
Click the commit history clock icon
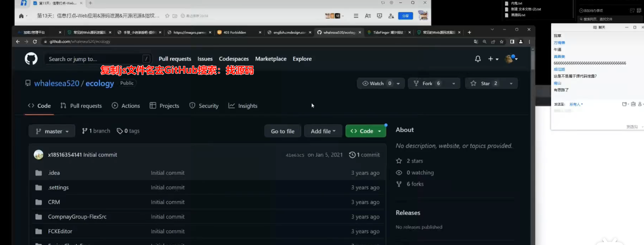tap(352, 155)
